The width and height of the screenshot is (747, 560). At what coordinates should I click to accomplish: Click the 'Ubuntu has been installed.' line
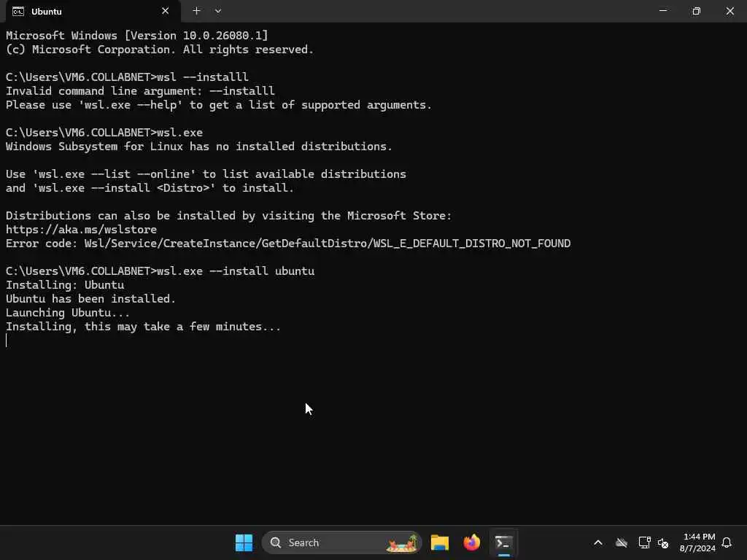(90, 298)
